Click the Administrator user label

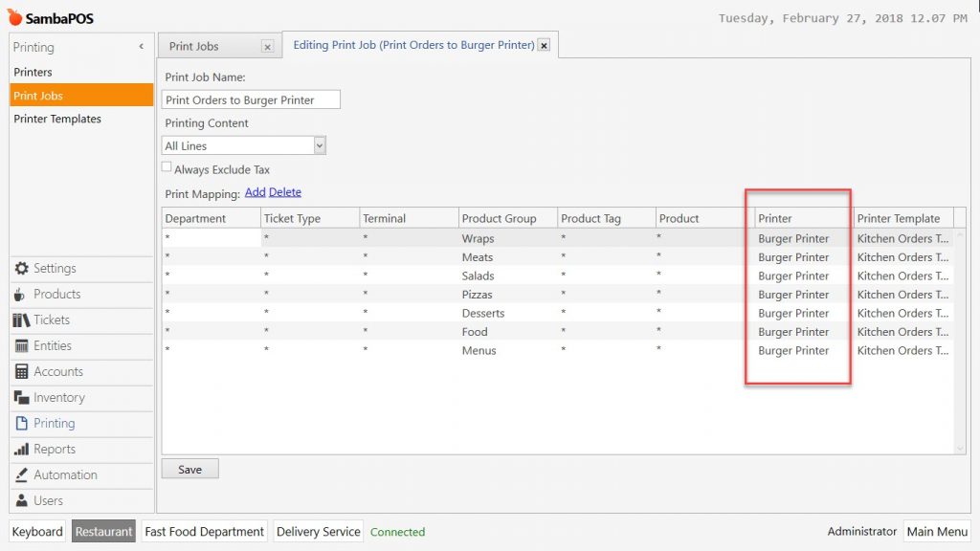862,532
